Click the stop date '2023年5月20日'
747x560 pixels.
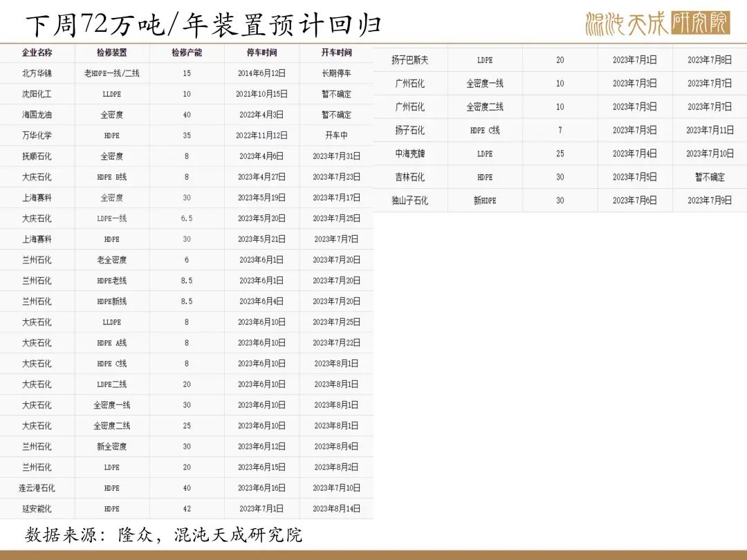coord(261,218)
